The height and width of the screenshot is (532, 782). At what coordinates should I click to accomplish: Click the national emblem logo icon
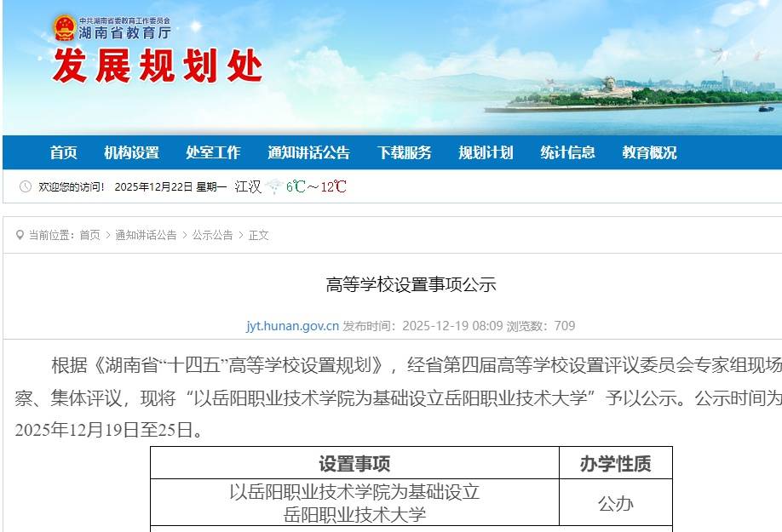tap(65, 28)
